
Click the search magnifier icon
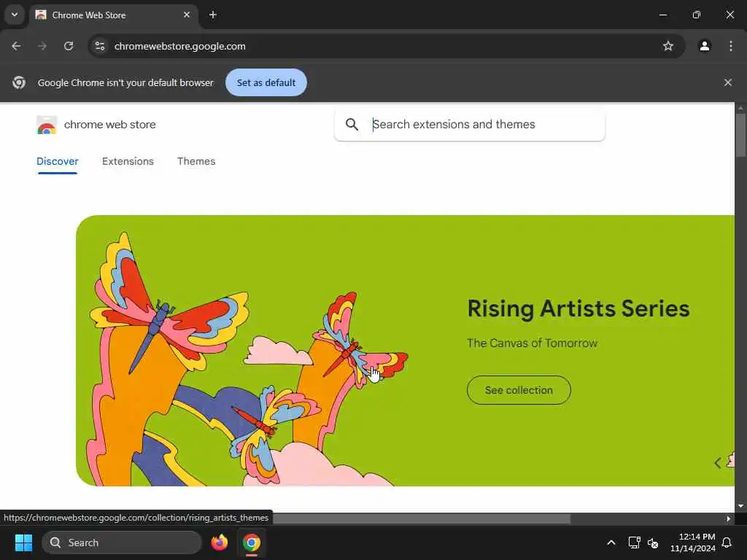tap(352, 124)
